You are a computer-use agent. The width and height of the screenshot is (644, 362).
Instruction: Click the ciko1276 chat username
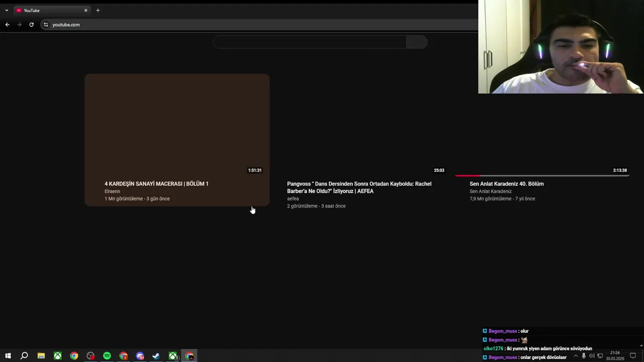(x=494, y=348)
